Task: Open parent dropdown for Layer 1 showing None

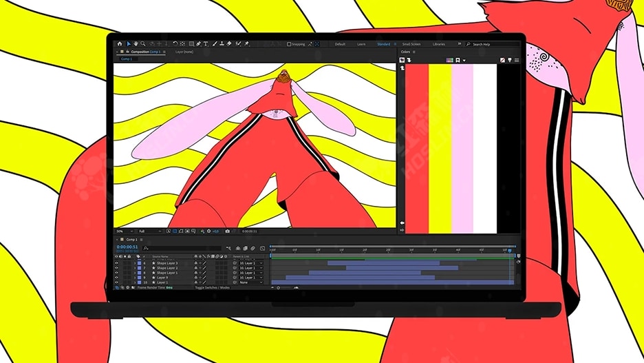Action: (x=251, y=282)
